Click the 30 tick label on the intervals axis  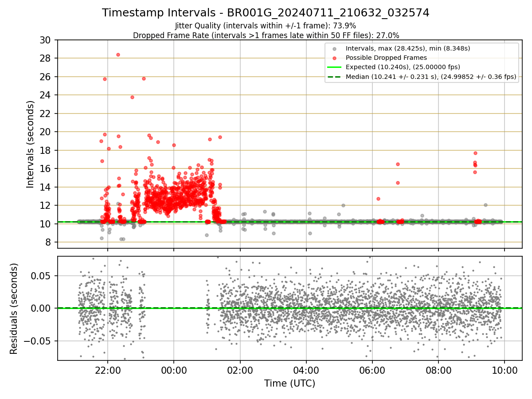coord(46,40)
